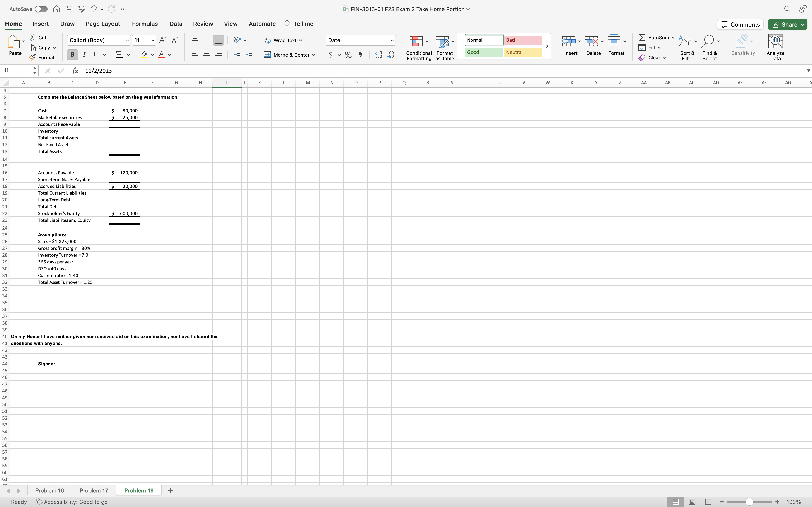812x507 pixels.
Task: Expand the cell styles Normal dropdown
Action: point(547,47)
